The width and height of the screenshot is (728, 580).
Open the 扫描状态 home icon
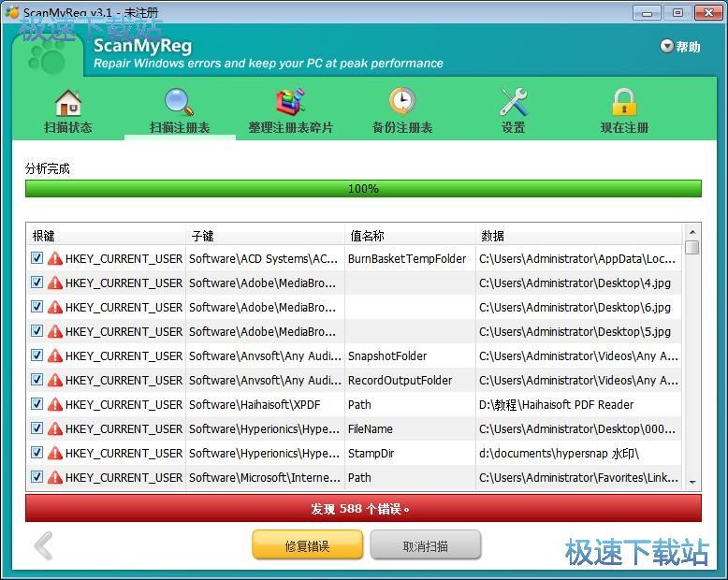coord(68,103)
